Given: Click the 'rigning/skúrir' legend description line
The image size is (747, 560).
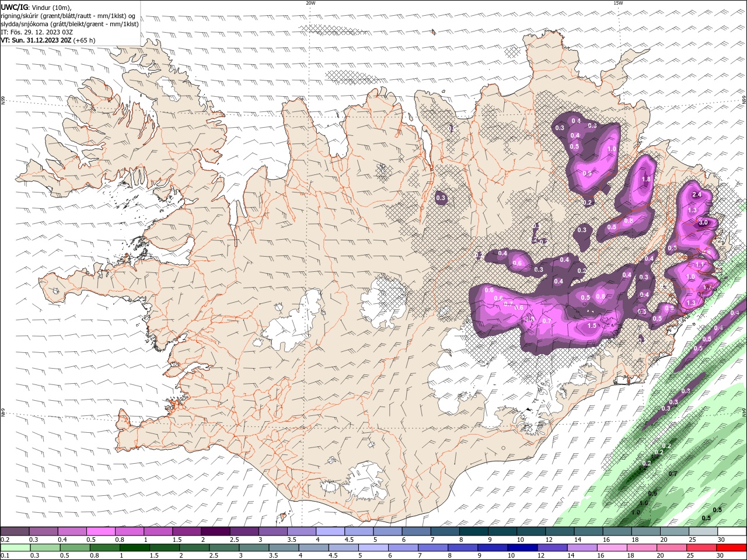Looking at the screenshot, I should pos(68,16).
